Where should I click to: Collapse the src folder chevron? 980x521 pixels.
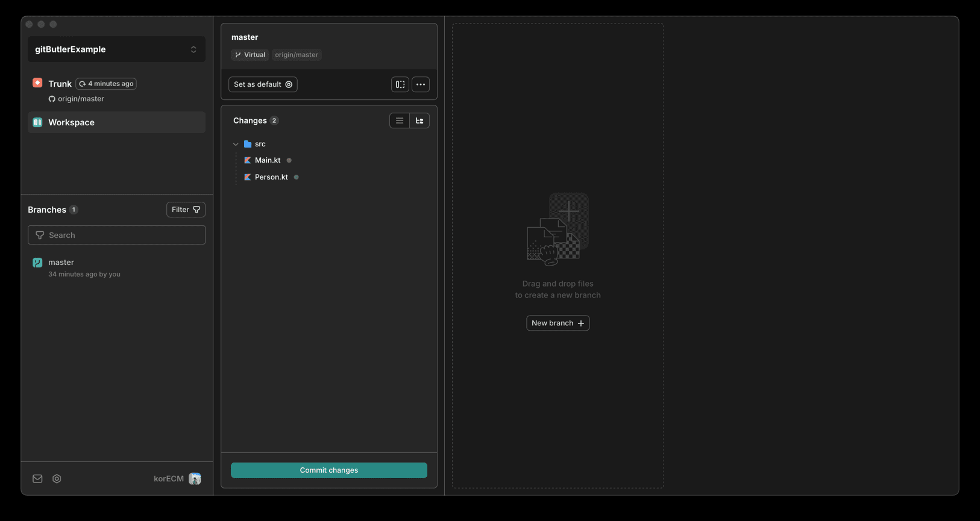point(236,144)
